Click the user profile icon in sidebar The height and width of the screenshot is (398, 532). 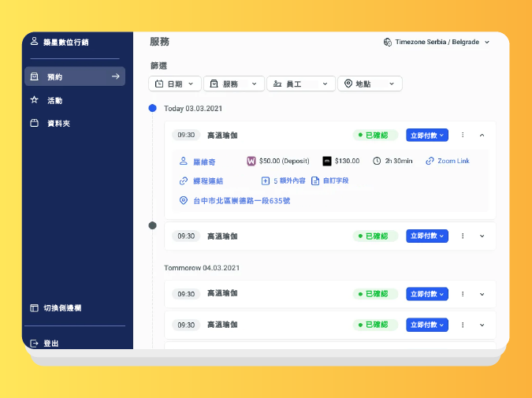click(x=34, y=41)
